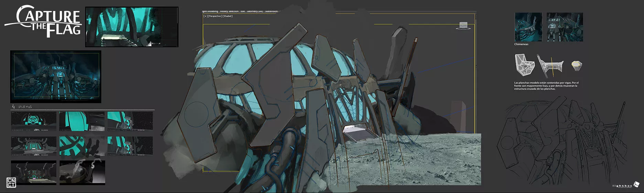Image resolution: width=644 pixels, height=193 pixels.
Task: Open the left Chimeneas reference thumbnail
Action: point(528,27)
